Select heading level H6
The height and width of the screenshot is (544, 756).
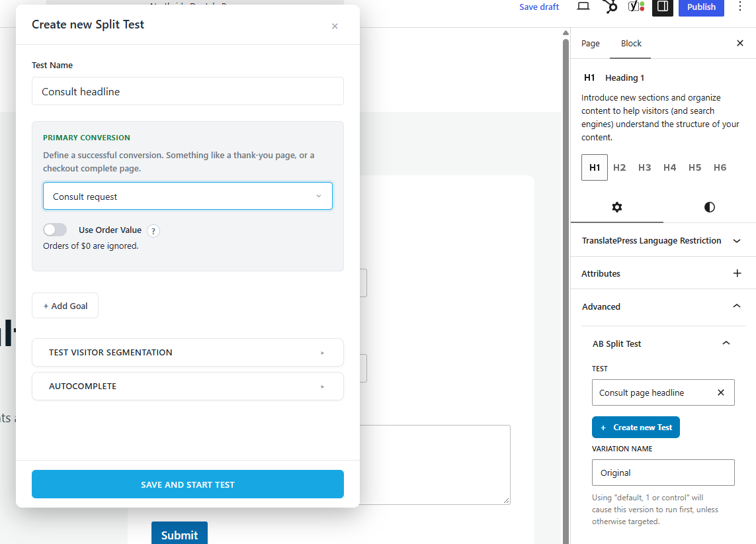pyautogui.click(x=720, y=167)
